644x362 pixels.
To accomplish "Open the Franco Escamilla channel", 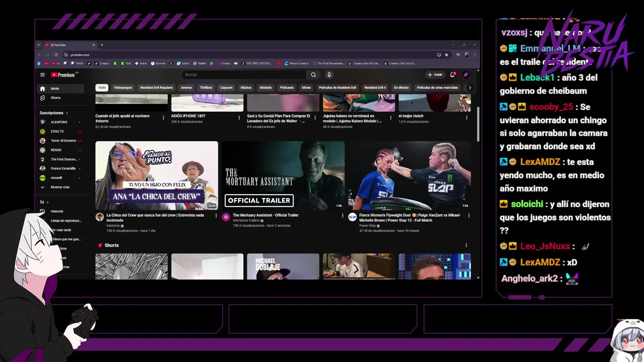I will point(61,168).
